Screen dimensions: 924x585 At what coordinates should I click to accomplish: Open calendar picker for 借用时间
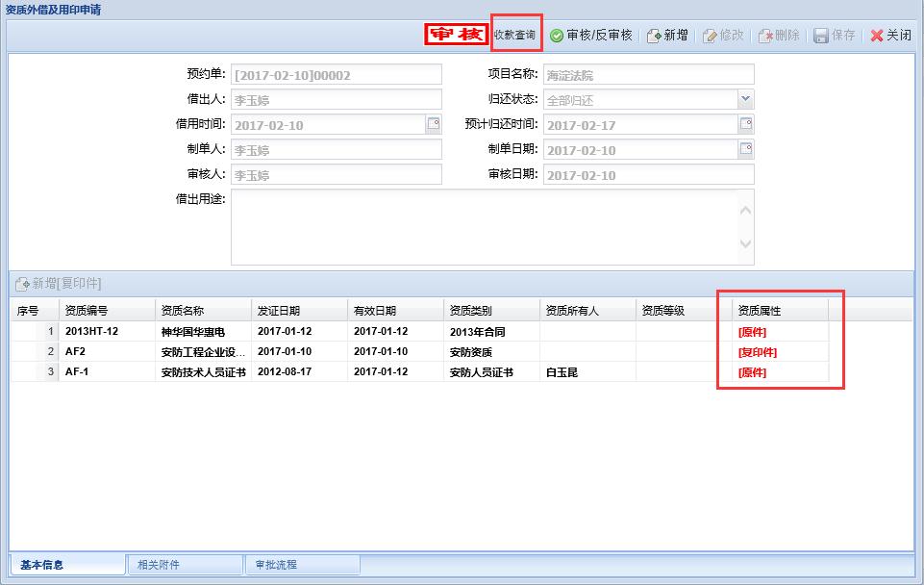pyautogui.click(x=433, y=124)
